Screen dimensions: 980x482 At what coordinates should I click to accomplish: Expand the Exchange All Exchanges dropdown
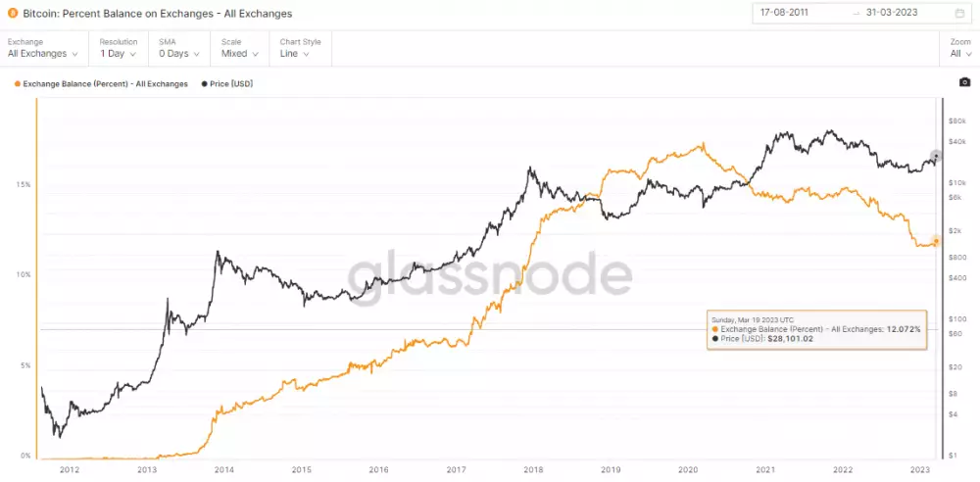[x=42, y=54]
